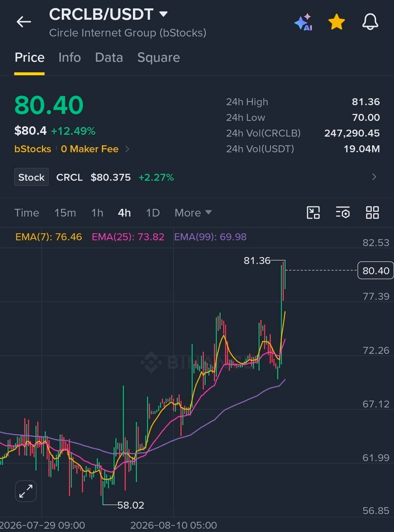
Task: Tap the EMA(99): 69.98 indicator label
Action: pyautogui.click(x=210, y=237)
